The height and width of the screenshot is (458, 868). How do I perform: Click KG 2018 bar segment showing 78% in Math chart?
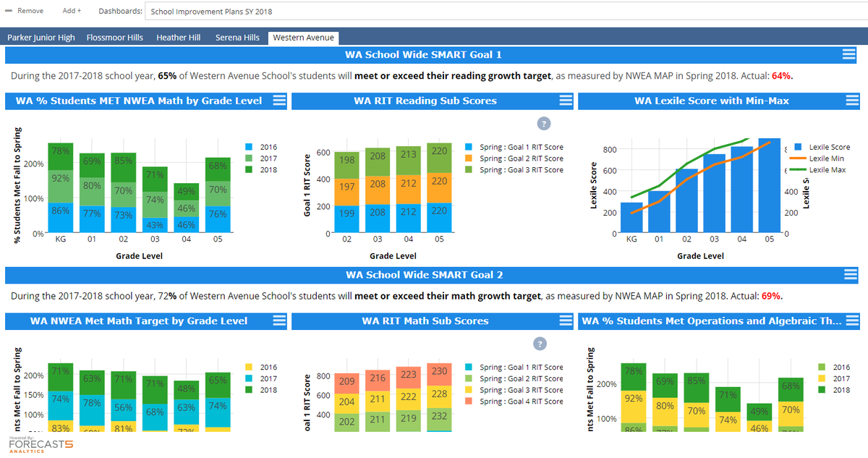click(61, 156)
